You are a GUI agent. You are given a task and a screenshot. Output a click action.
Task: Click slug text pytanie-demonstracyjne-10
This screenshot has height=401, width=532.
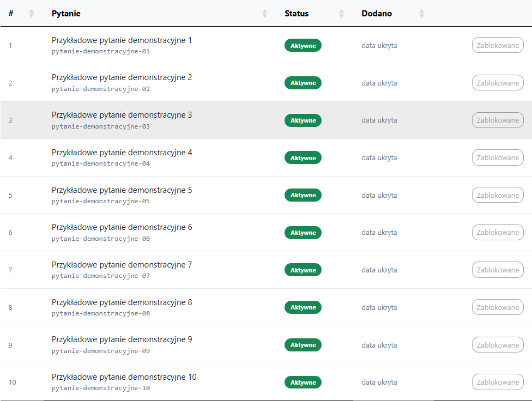pos(101,388)
